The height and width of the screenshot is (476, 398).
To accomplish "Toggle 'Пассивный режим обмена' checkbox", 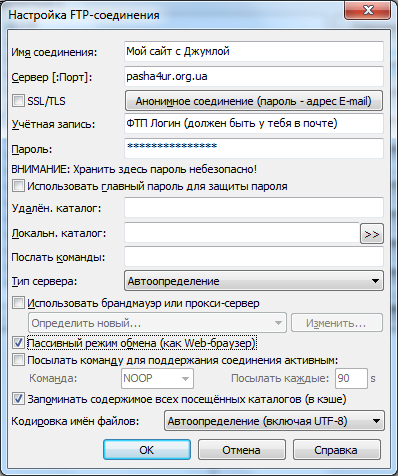I will click(x=18, y=343).
